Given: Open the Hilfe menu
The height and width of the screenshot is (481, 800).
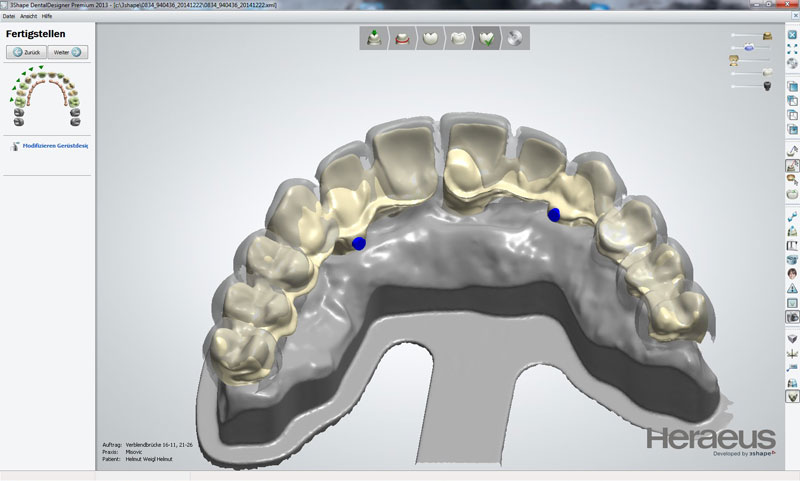Looking at the screenshot, I should pos(46,17).
